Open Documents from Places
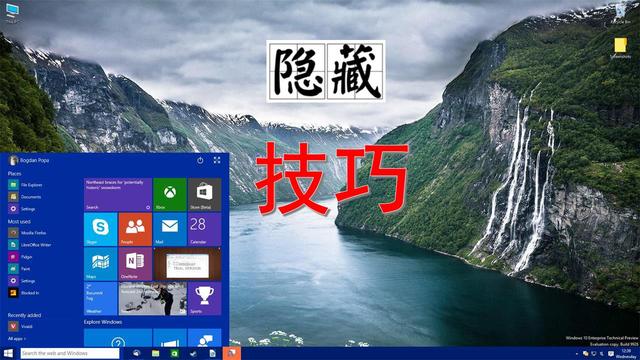 [25, 197]
